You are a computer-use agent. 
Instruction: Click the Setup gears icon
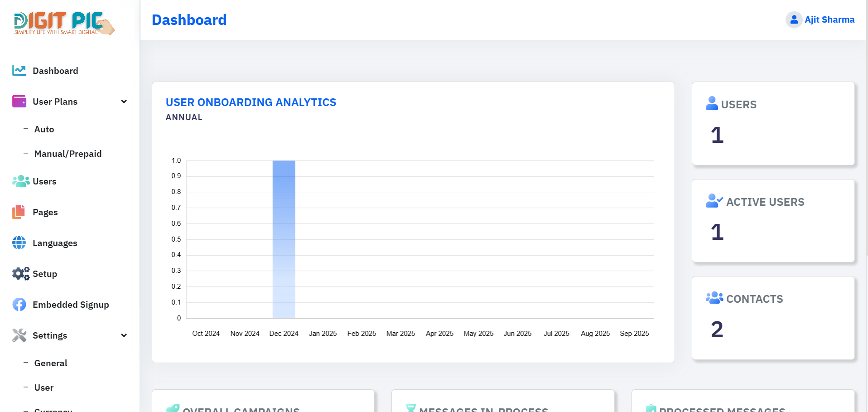click(x=20, y=274)
